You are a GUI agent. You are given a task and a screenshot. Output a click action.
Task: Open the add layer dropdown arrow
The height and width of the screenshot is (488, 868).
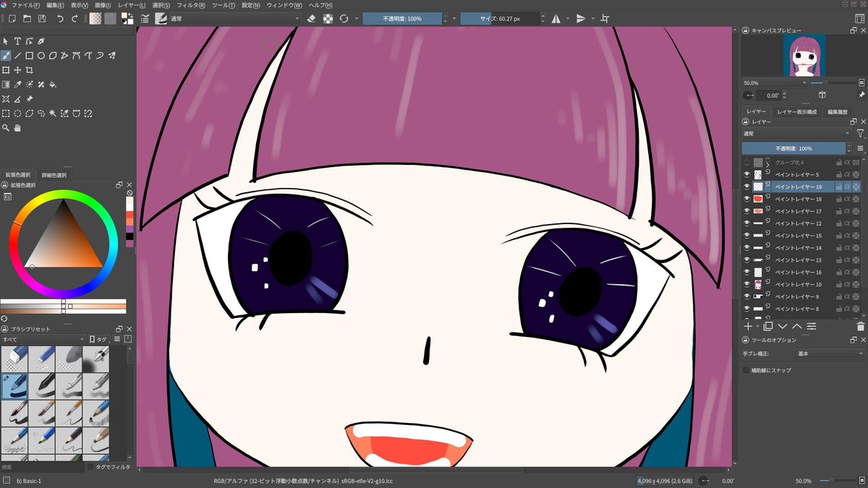(x=757, y=327)
